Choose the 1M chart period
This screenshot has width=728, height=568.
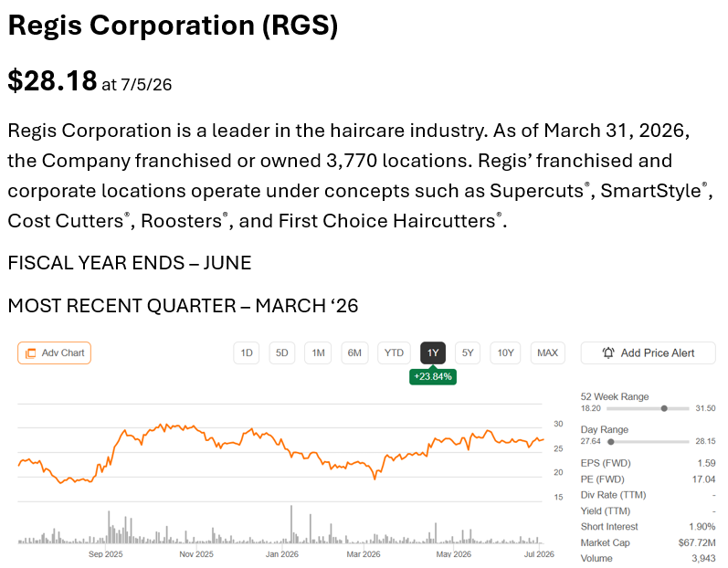(318, 353)
